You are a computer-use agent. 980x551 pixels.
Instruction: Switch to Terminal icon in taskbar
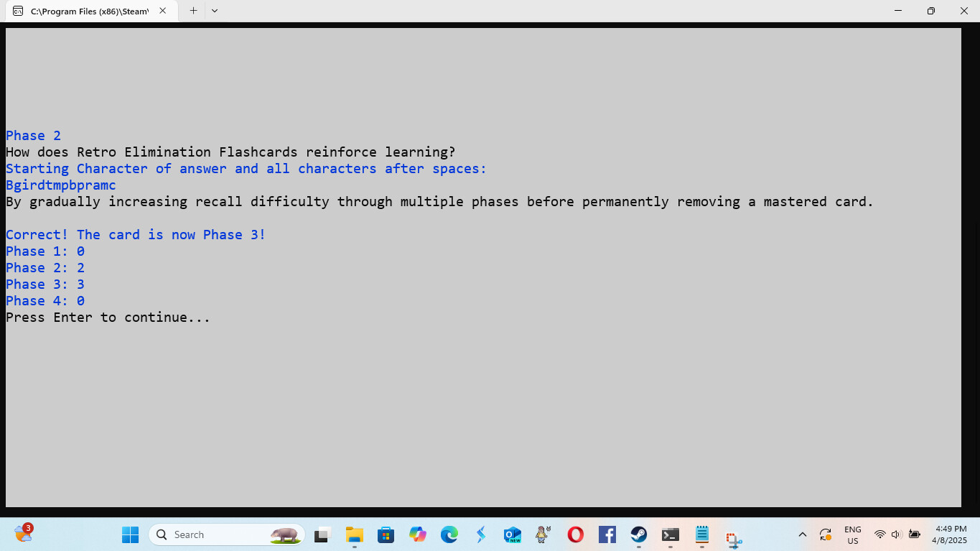670,534
